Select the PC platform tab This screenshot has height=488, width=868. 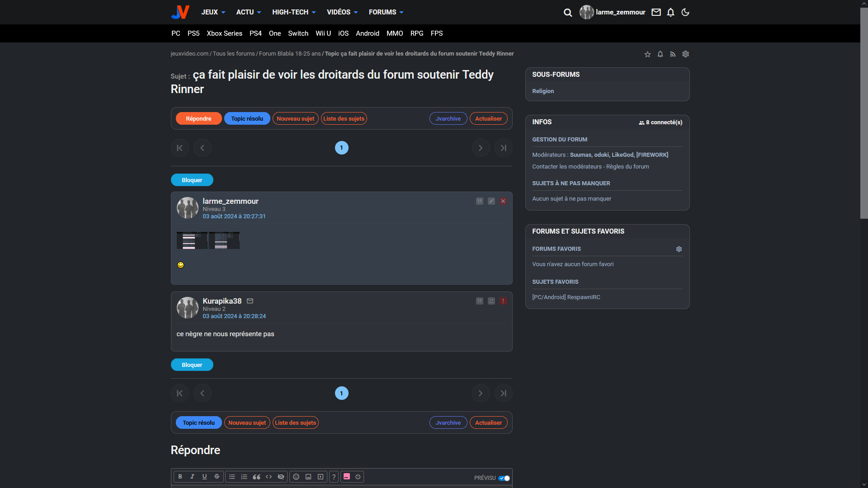[x=176, y=33]
